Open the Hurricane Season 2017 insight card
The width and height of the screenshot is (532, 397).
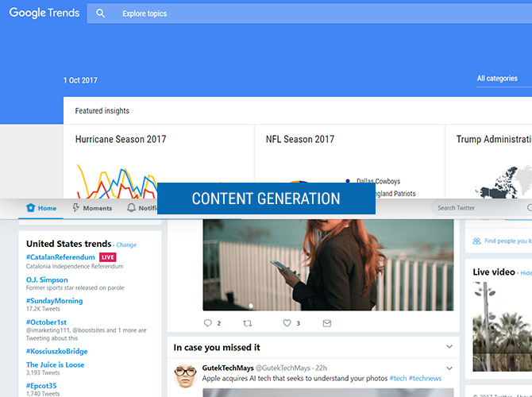(159, 161)
